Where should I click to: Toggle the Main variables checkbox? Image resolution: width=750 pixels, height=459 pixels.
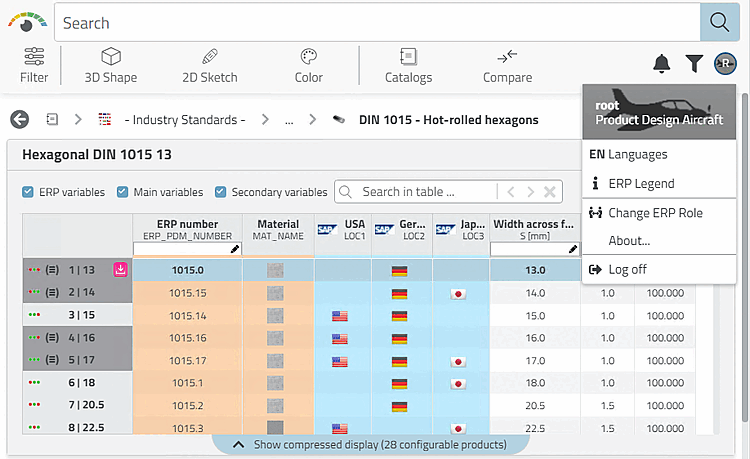coord(122,192)
